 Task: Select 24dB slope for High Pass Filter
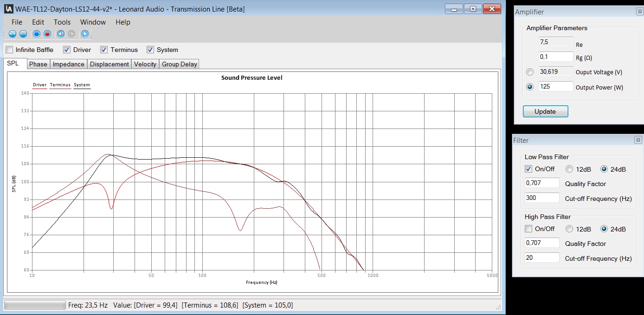pos(604,229)
